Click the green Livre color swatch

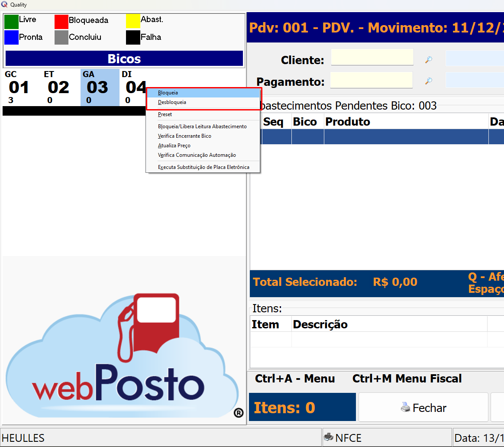[x=11, y=22]
